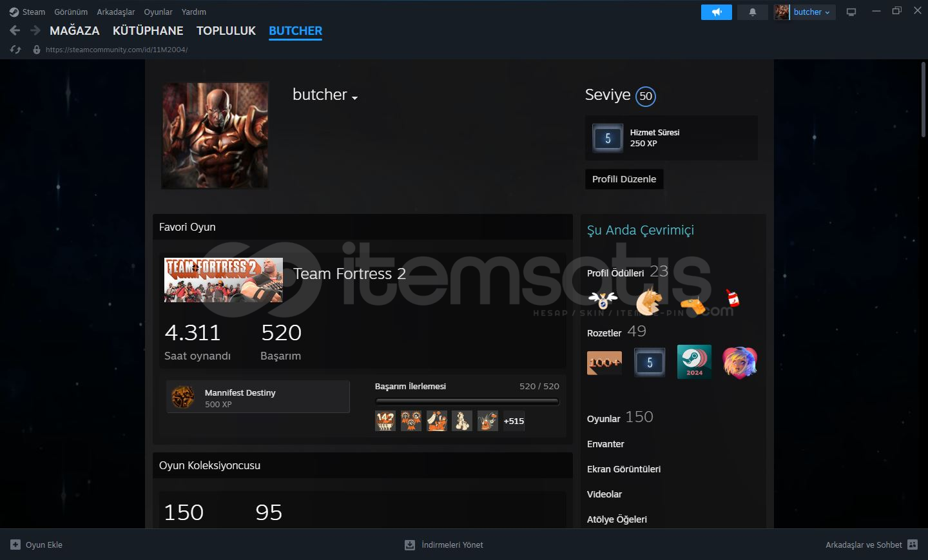This screenshot has height=560, width=928.
Task: Switch to the TOPLULUK tab
Action: point(226,31)
